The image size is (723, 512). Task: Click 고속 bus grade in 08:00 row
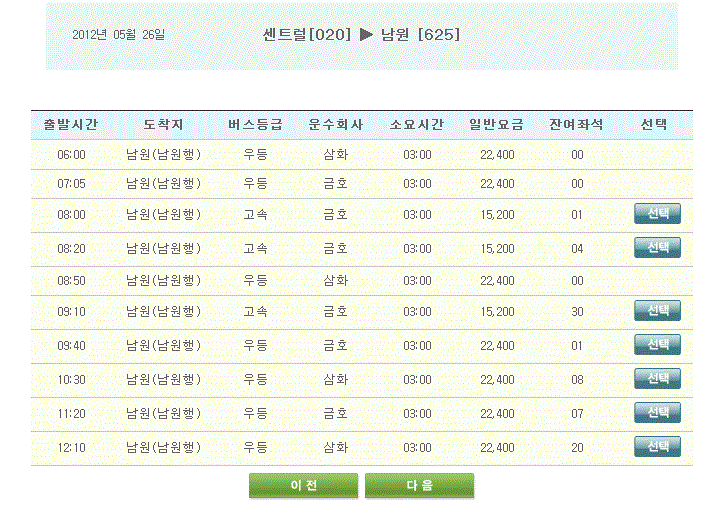(x=255, y=214)
